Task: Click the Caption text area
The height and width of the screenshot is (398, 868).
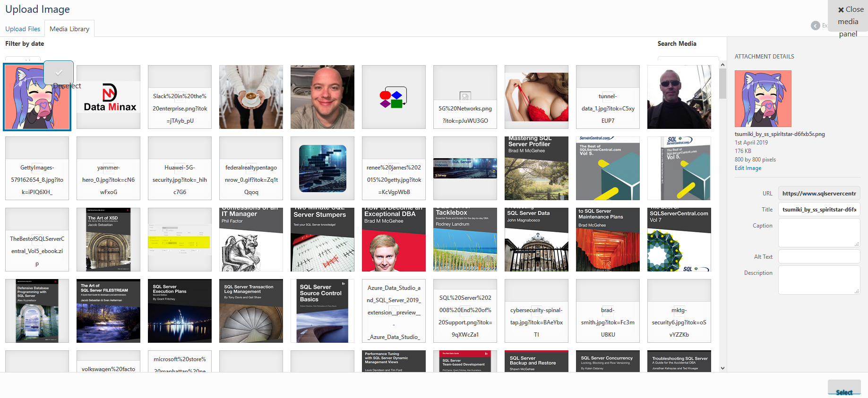Action: point(819,233)
